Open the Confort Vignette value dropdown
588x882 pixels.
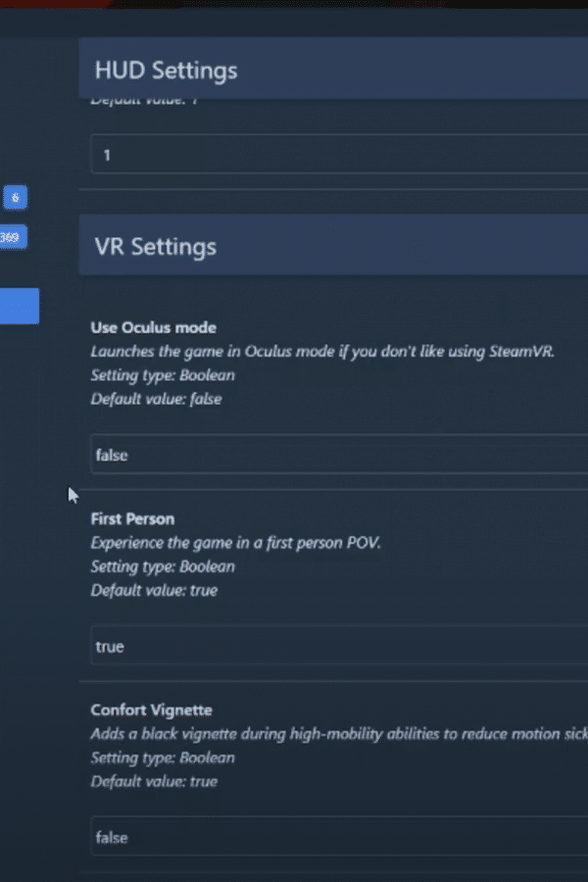click(339, 837)
